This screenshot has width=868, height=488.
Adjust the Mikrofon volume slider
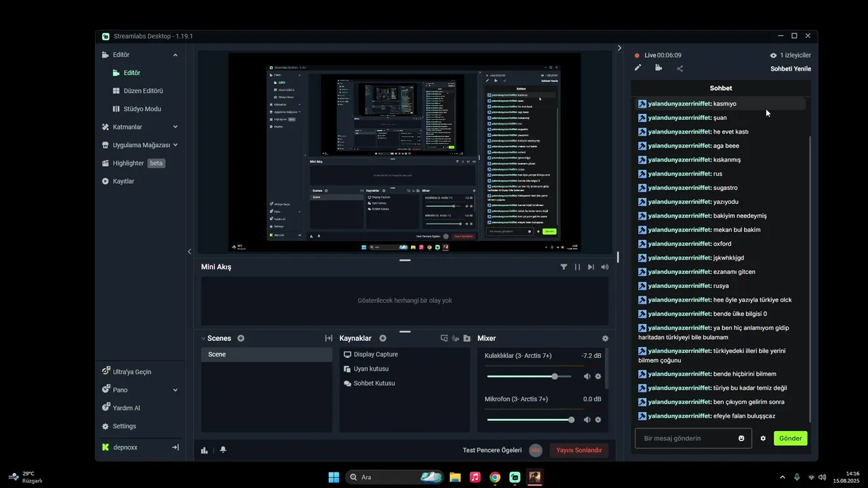click(530, 420)
